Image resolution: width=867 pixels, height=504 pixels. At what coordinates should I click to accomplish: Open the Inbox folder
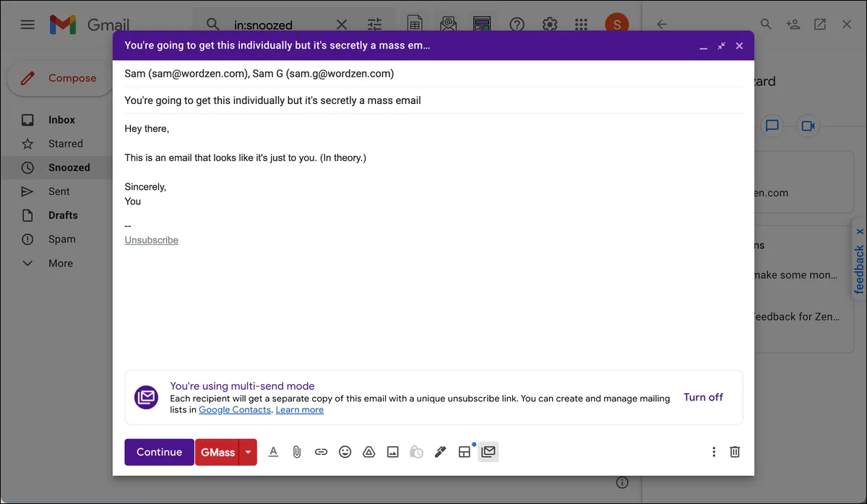click(x=61, y=120)
